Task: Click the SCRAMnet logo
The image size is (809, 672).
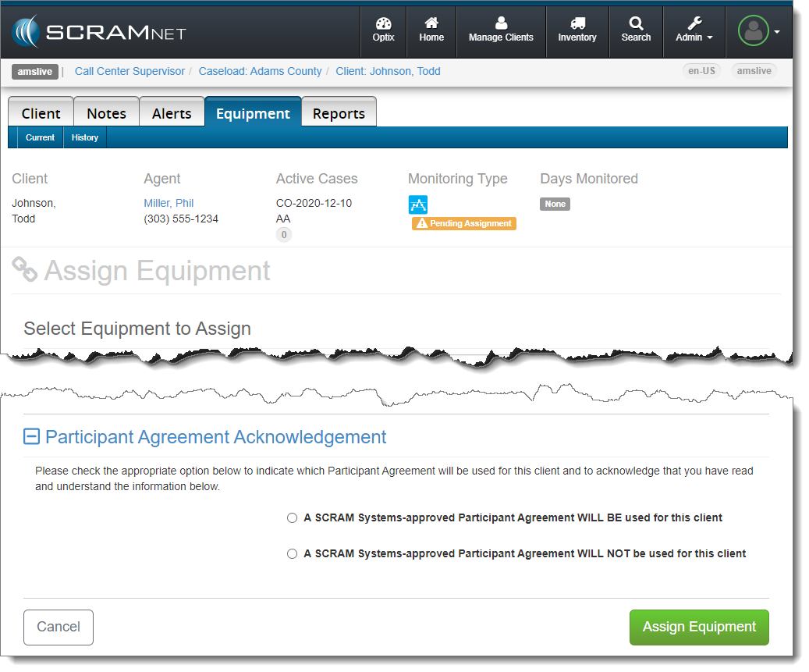Action: pos(99,32)
